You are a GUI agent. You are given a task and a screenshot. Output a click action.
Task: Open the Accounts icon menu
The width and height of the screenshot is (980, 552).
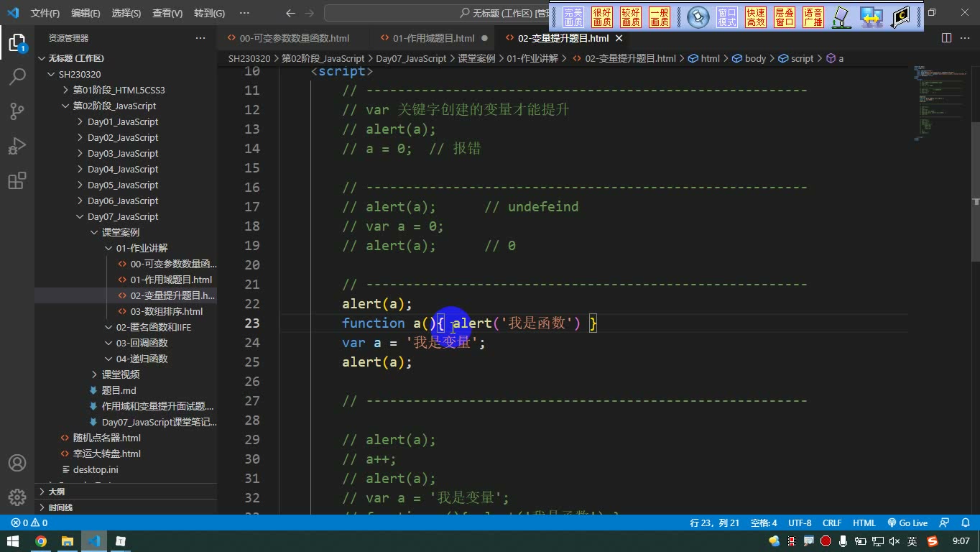(x=17, y=463)
